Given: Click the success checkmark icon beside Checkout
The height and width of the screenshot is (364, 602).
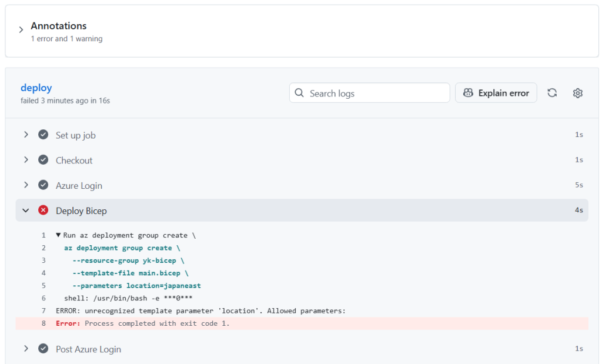Looking at the screenshot, I should 43,160.
